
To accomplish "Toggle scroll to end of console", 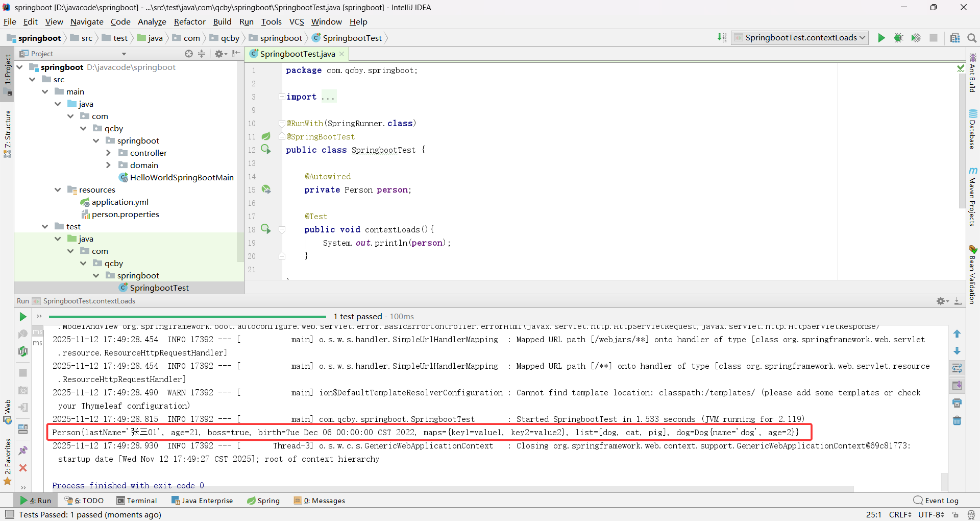I will coord(957,386).
